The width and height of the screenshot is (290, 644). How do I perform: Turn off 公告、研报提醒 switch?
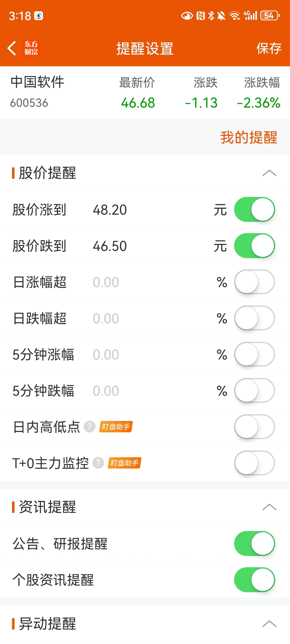pos(254,544)
